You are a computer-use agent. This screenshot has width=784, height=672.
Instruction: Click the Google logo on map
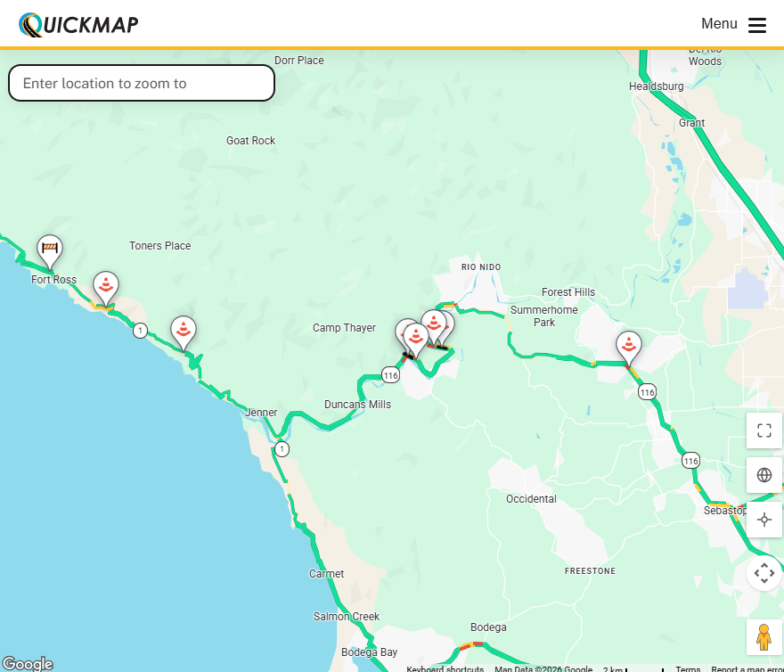click(28, 663)
